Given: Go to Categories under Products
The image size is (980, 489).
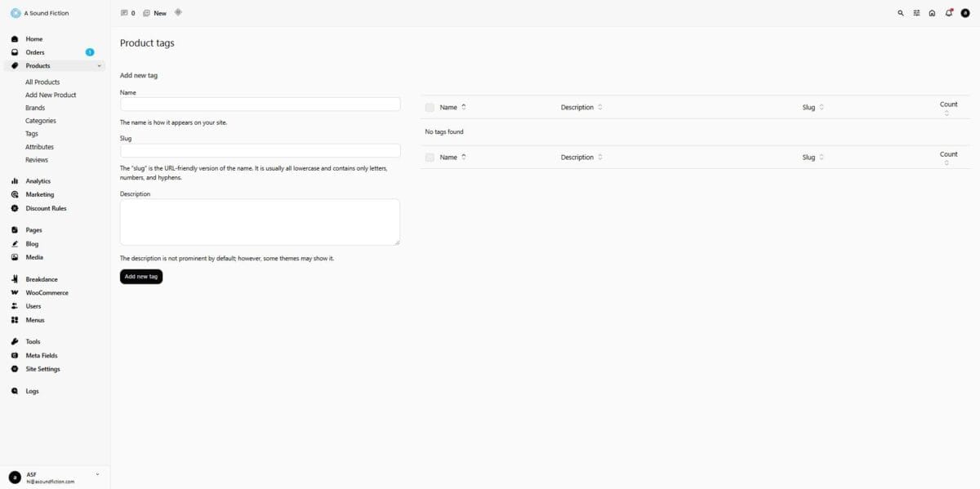Looking at the screenshot, I should (41, 121).
